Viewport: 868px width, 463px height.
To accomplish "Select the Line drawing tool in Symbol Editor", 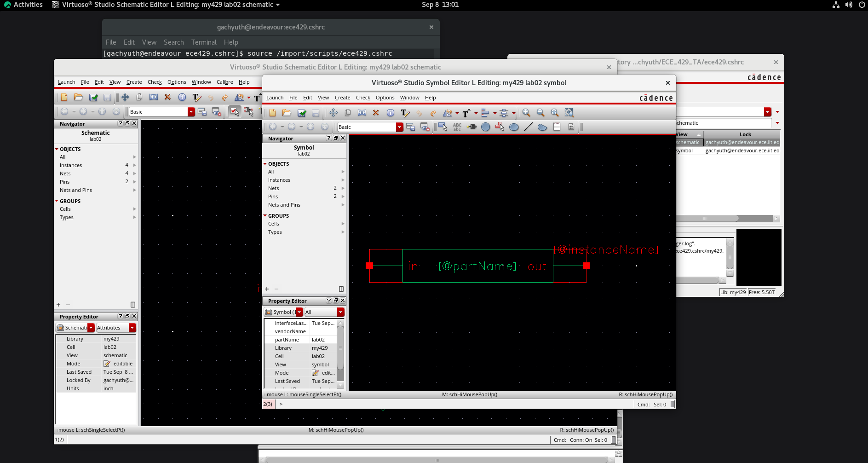I will pos(528,127).
